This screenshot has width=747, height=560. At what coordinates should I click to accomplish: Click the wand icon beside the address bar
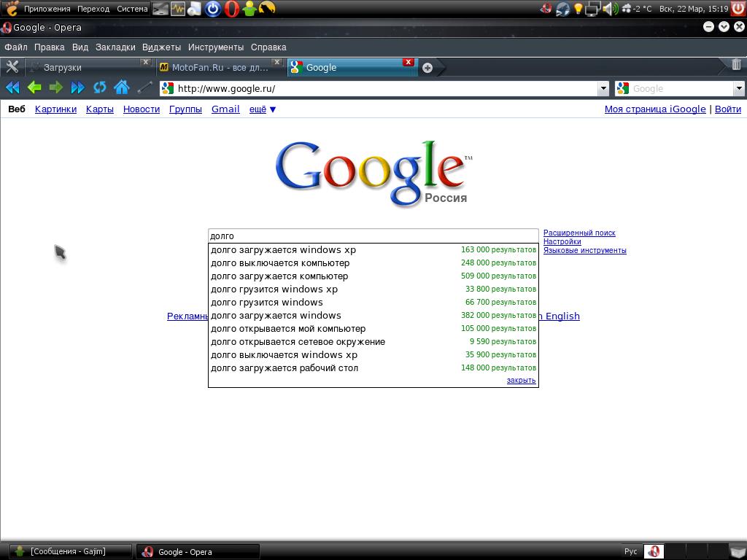click(144, 87)
